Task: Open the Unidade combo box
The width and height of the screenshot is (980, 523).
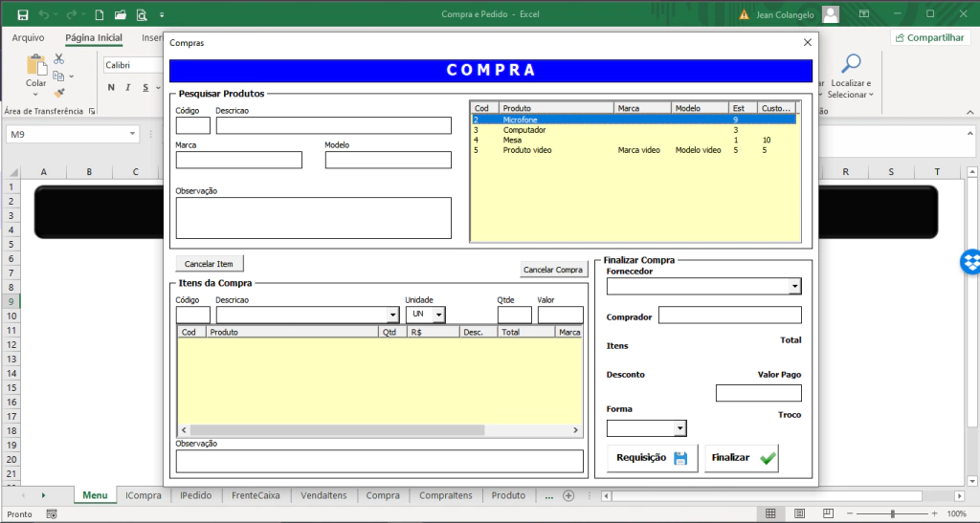Action: click(x=438, y=315)
